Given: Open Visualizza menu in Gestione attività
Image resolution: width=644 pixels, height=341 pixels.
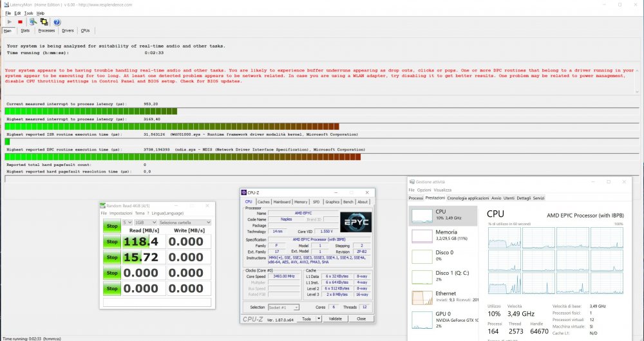Looking at the screenshot, I should (442, 190).
